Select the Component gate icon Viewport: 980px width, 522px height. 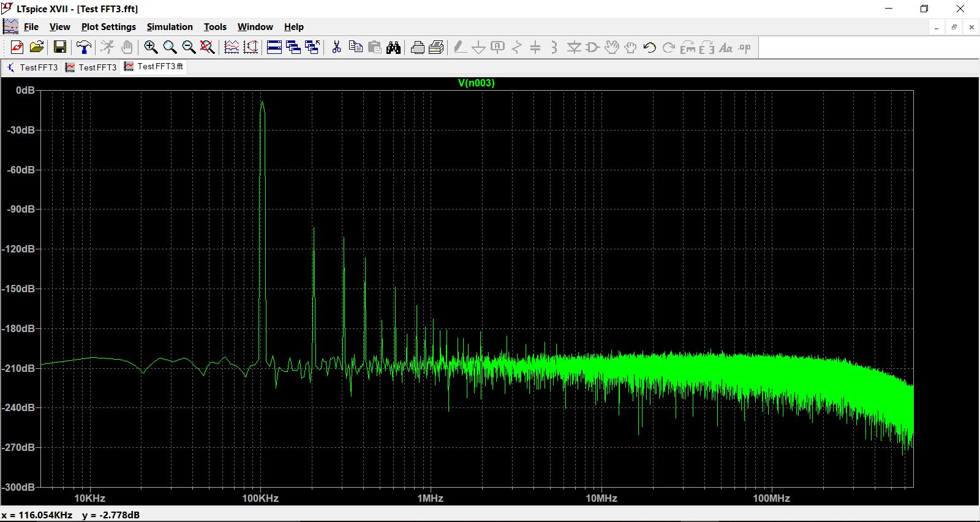coord(593,47)
